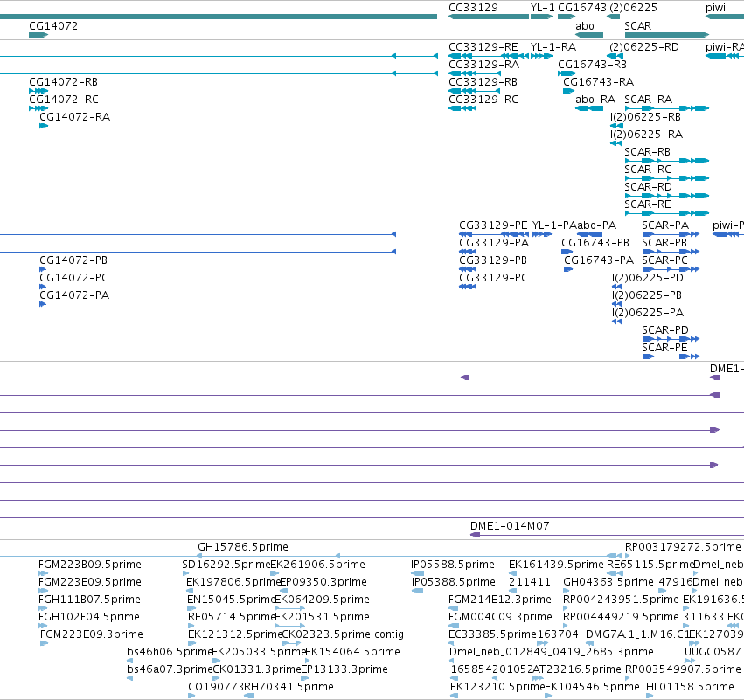Click the bs46a07.3prime EST label

coord(170,669)
